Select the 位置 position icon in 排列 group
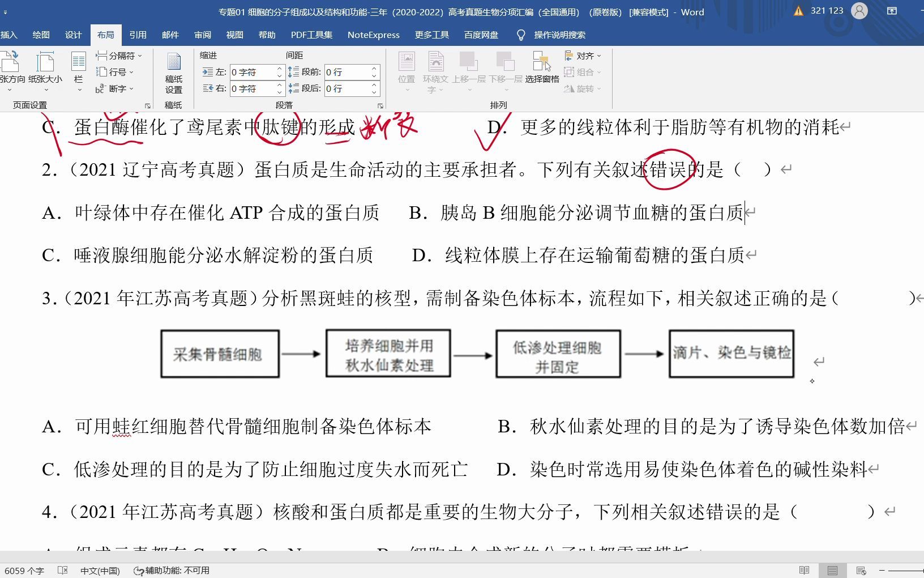The width and height of the screenshot is (924, 578). click(407, 68)
